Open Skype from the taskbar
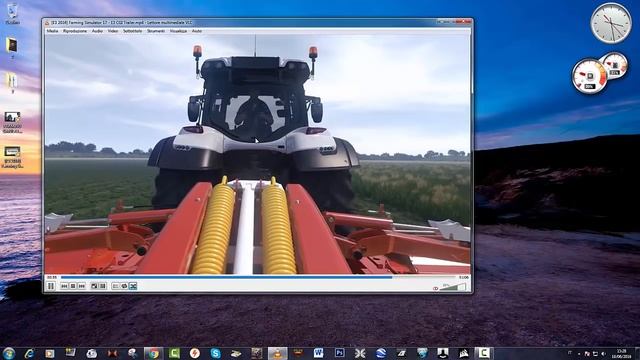The width and height of the screenshot is (640, 360). click(x=216, y=353)
